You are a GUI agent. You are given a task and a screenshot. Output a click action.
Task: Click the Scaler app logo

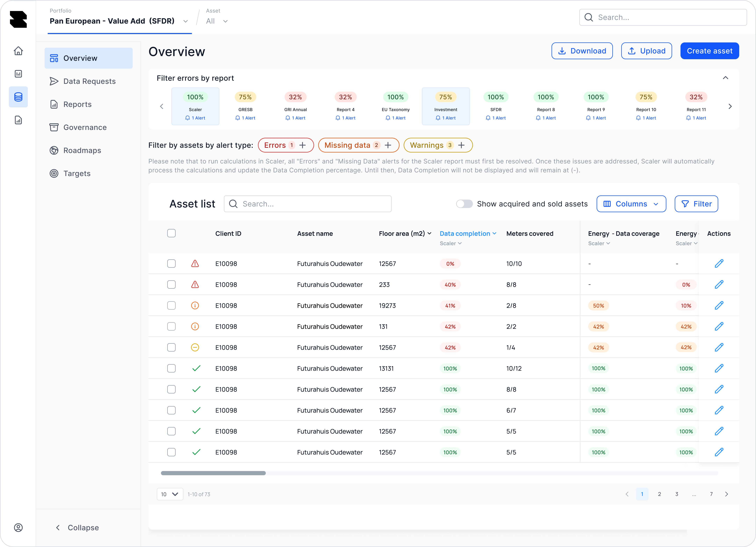(x=18, y=19)
